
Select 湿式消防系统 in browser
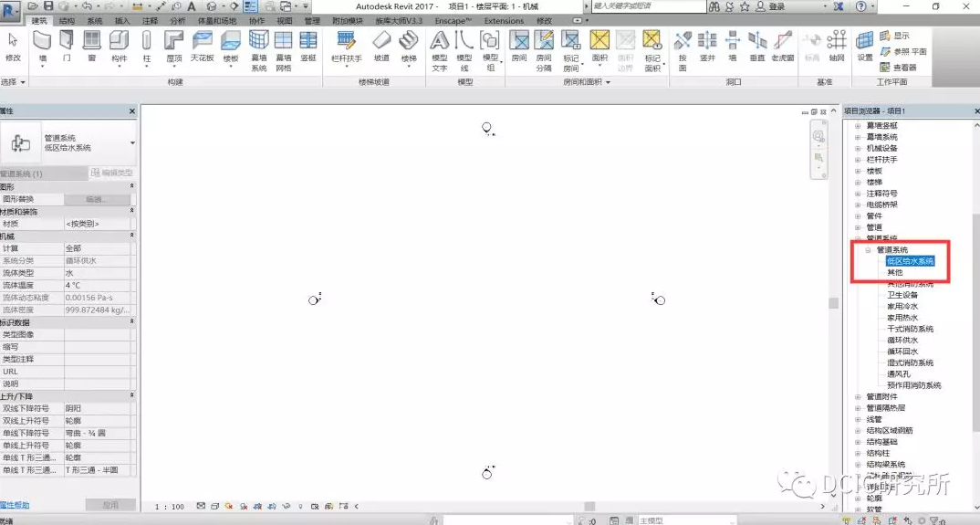point(910,362)
